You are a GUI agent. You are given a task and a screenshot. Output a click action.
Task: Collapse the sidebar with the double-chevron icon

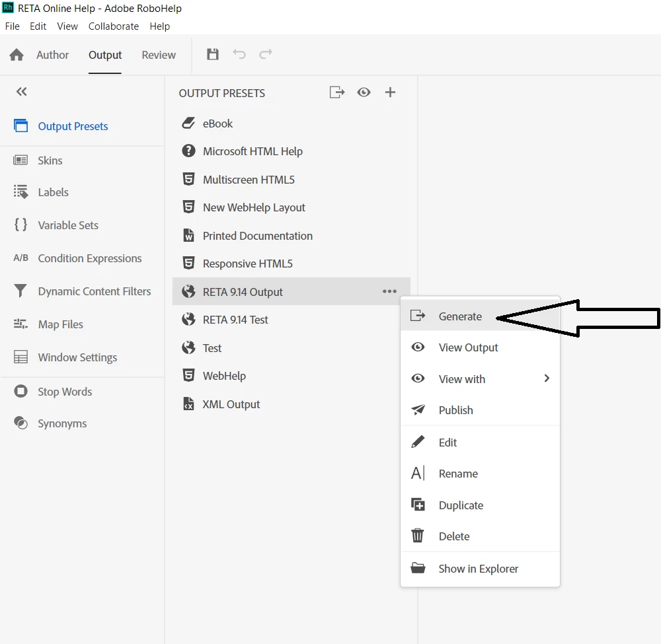22,92
